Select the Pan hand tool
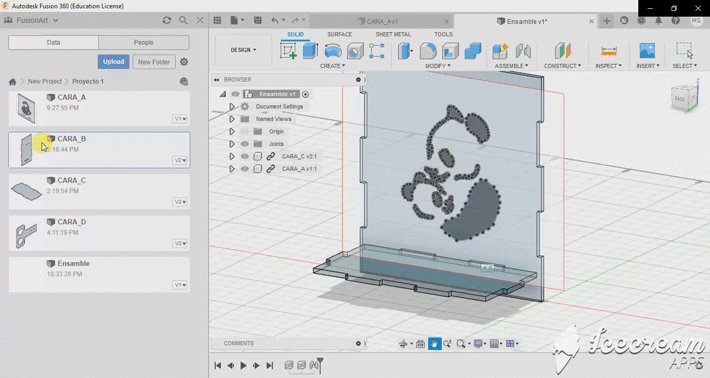 coord(434,344)
